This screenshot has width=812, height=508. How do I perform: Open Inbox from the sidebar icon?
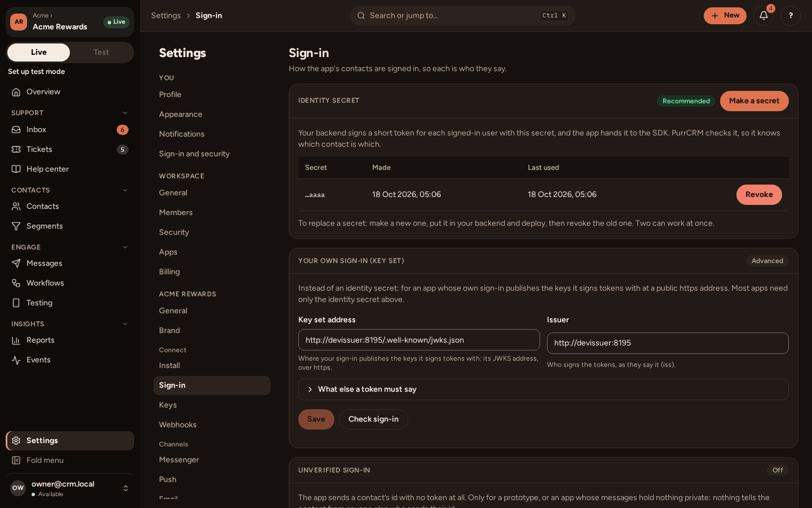coord(16,130)
